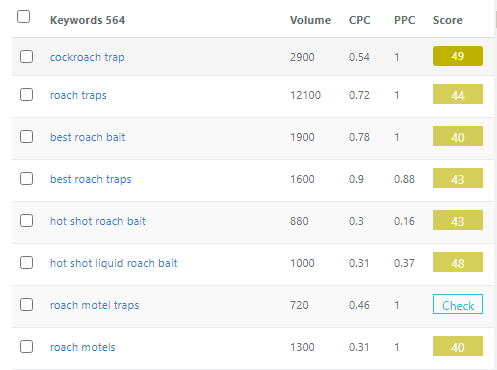
Task: Sort table by Score column header
Action: 447,20
